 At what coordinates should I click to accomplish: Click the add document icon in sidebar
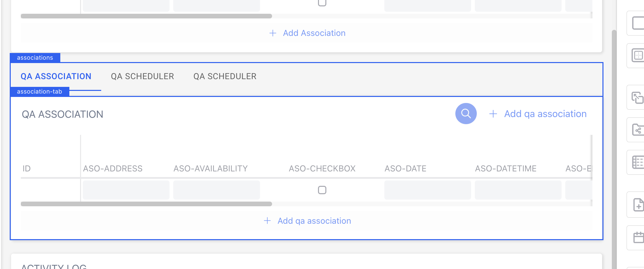[x=638, y=205]
